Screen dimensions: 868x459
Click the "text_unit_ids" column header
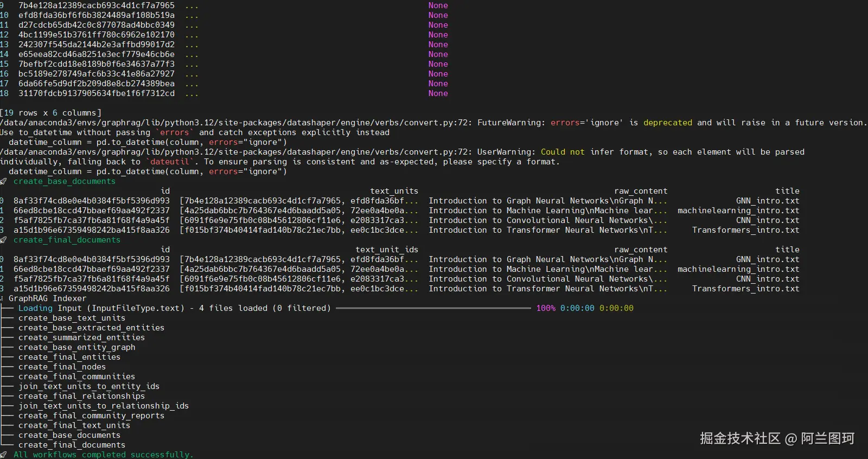click(387, 250)
